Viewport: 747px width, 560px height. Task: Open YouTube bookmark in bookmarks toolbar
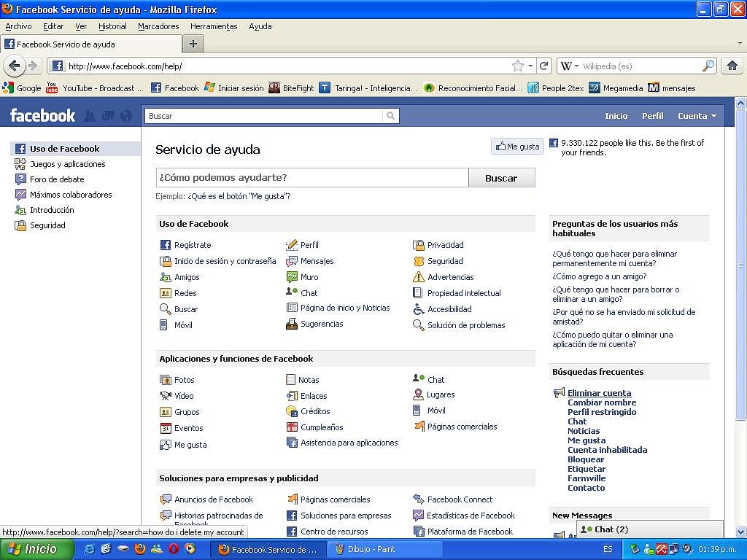coord(94,87)
